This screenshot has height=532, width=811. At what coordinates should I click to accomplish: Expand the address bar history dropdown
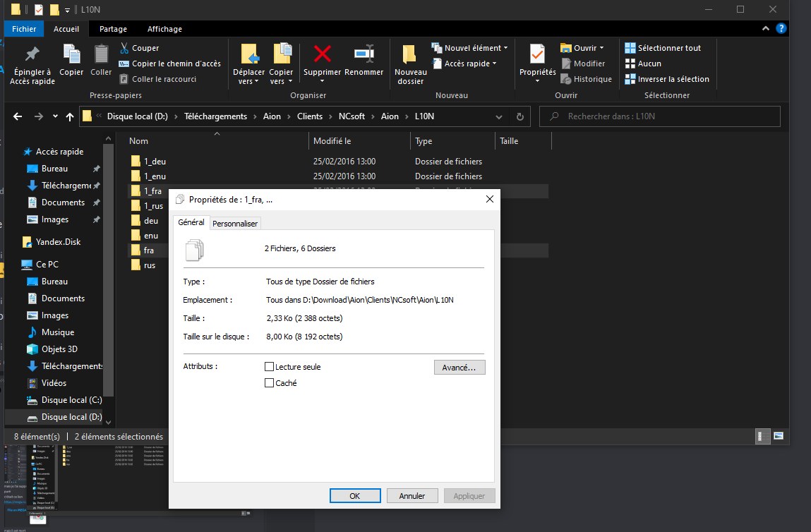[498, 117]
